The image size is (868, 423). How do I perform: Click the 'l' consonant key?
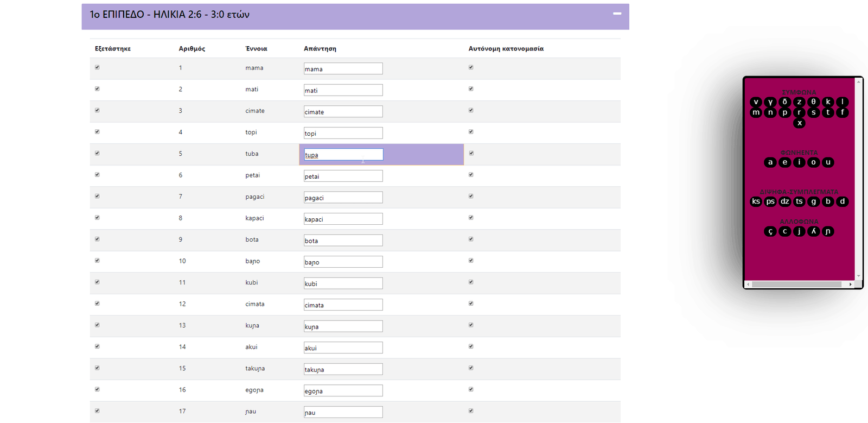pyautogui.click(x=843, y=102)
